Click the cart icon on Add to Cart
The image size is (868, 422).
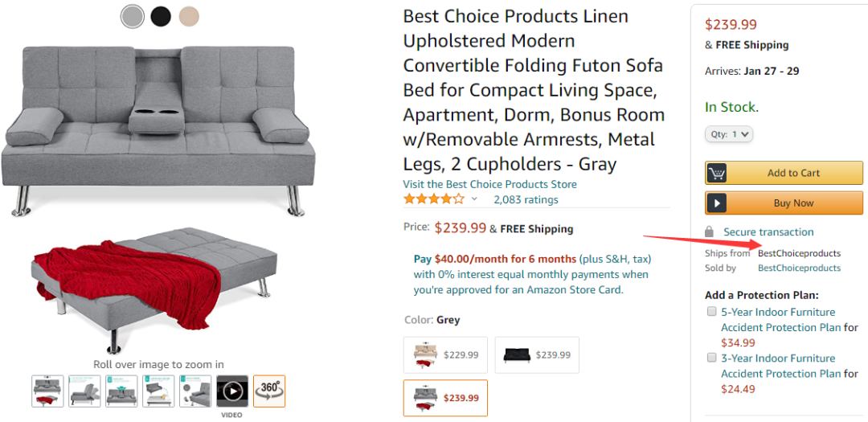[717, 173]
